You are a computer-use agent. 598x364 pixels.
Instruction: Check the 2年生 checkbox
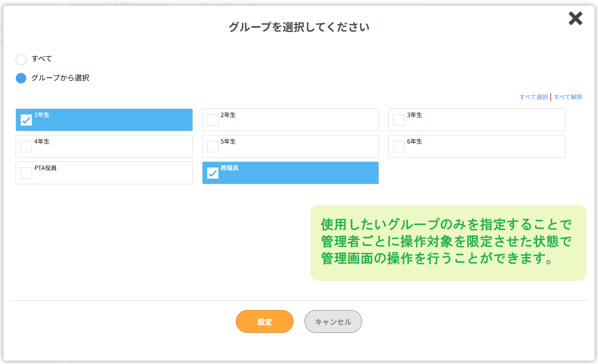click(213, 120)
